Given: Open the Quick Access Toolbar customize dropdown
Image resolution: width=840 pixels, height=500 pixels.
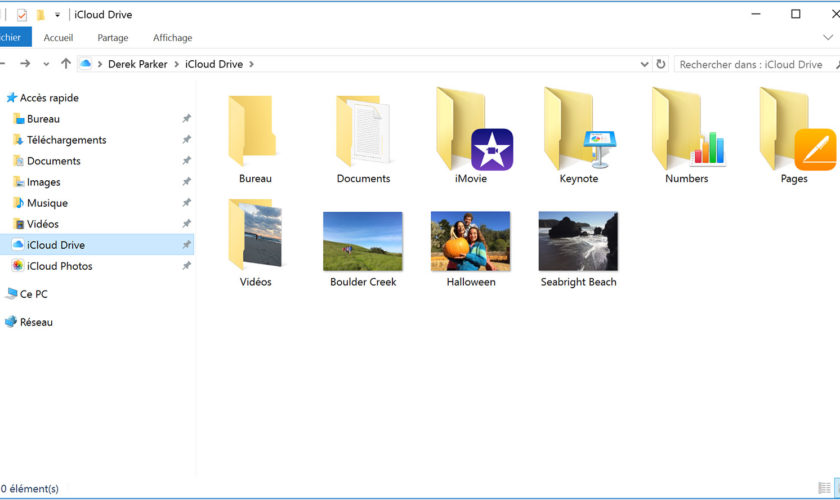Looking at the screenshot, I should tap(57, 15).
